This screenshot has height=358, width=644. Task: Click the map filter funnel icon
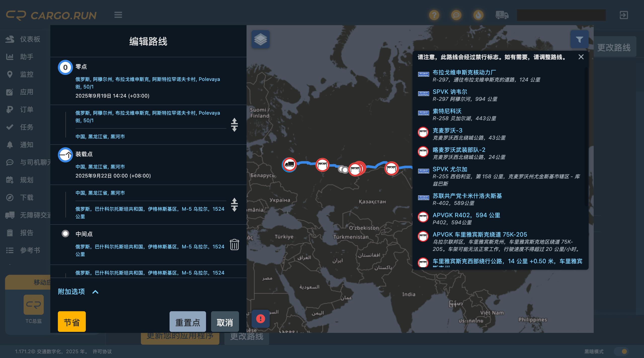(x=579, y=39)
